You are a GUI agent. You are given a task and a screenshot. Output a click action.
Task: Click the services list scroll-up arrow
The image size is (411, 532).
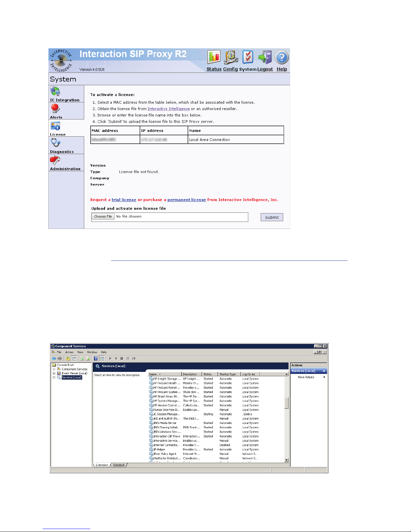(287, 374)
